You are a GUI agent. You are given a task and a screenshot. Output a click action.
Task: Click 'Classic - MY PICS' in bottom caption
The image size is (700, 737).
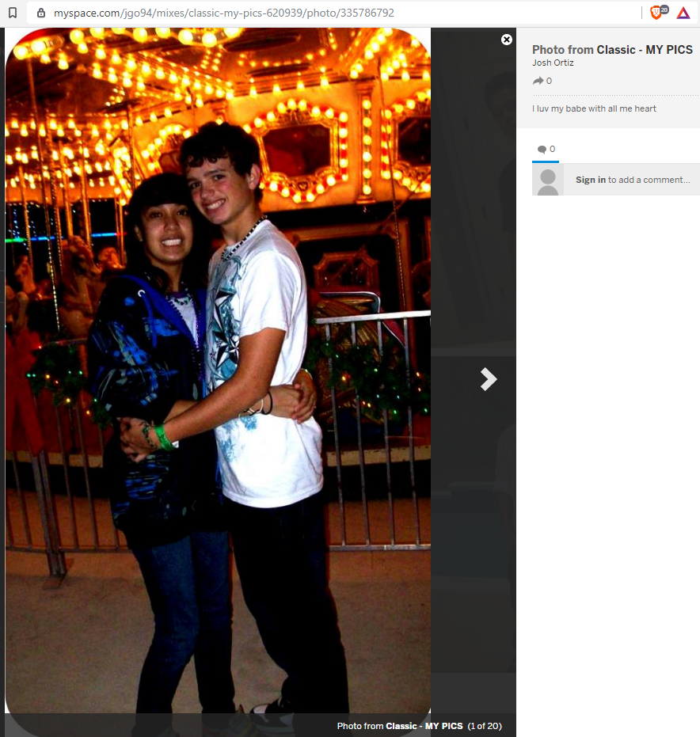[x=424, y=726]
